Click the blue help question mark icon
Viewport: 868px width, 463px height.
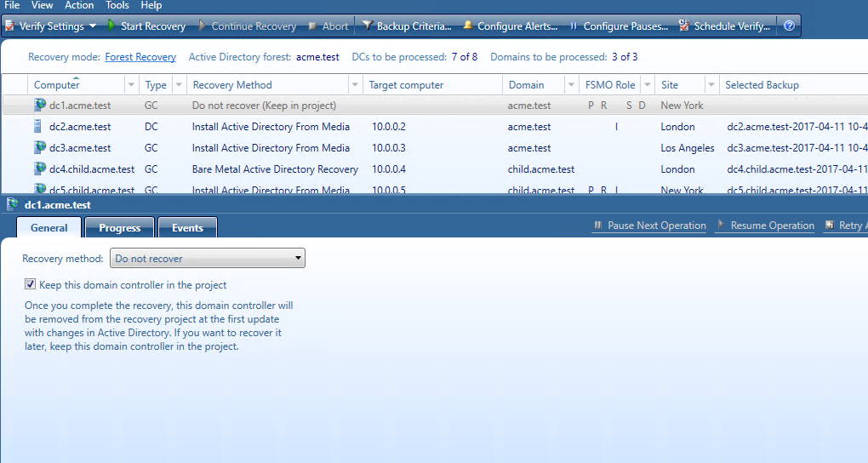pyautogui.click(x=790, y=26)
